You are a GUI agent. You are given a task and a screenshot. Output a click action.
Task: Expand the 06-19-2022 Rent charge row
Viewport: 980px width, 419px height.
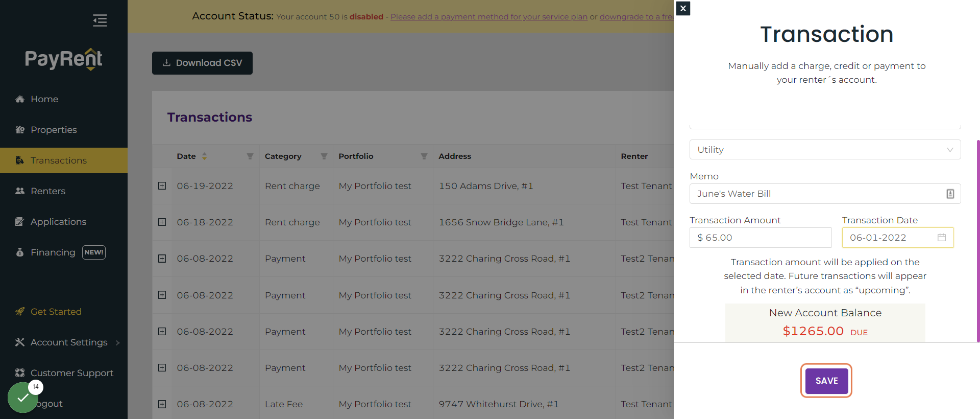point(162,186)
